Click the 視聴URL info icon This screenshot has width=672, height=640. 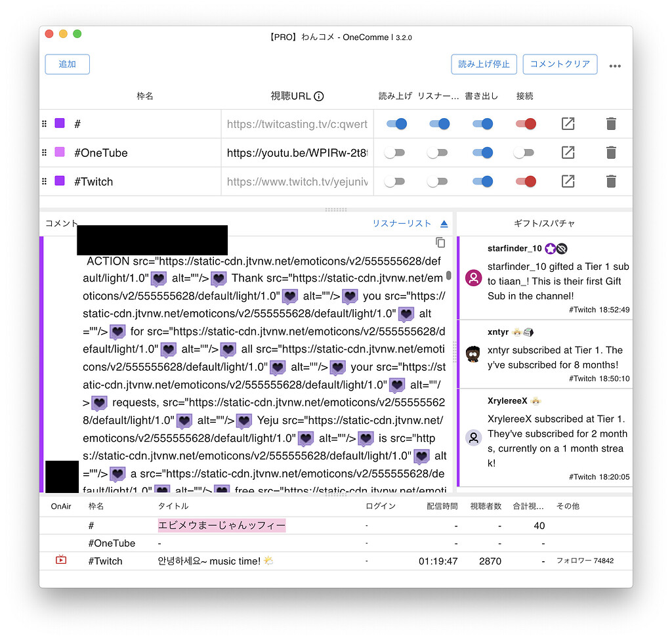[x=320, y=96]
